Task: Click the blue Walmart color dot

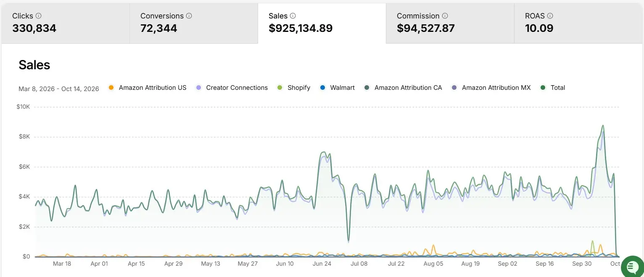Action: pyautogui.click(x=322, y=88)
